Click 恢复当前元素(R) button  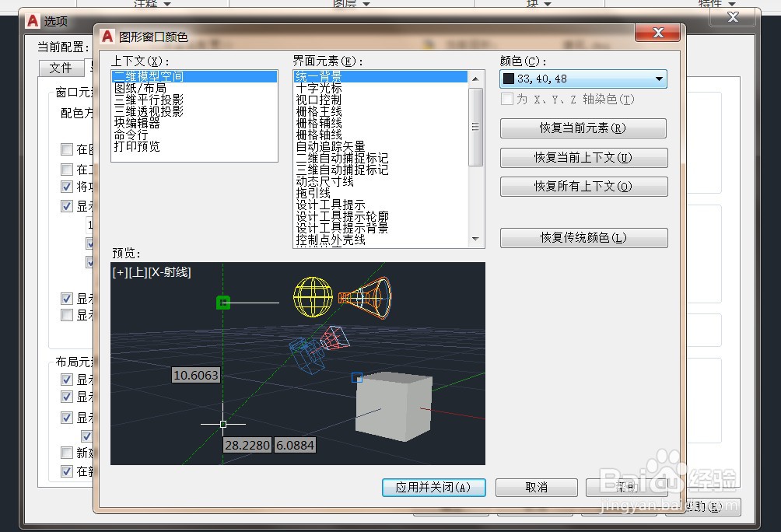pos(583,128)
